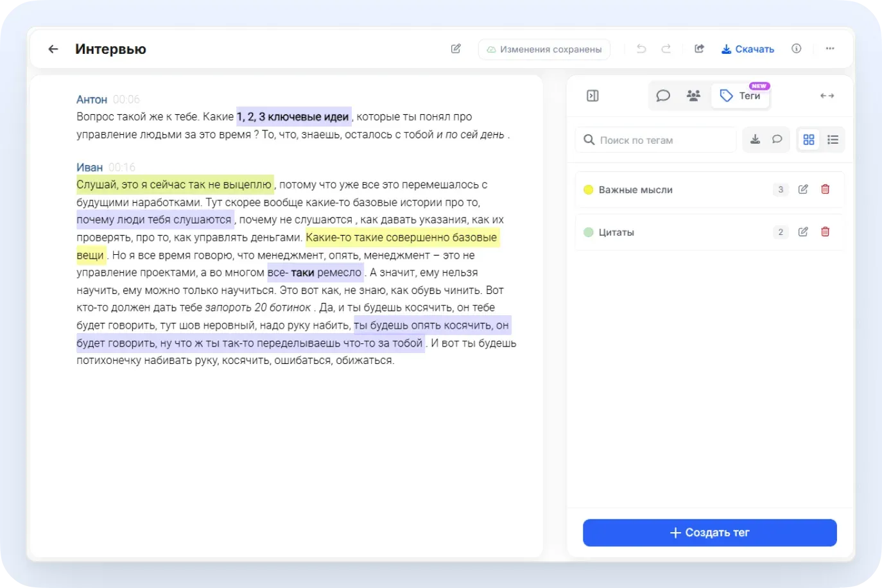
Task: Open the Цитаты tag row
Action: (x=709, y=232)
